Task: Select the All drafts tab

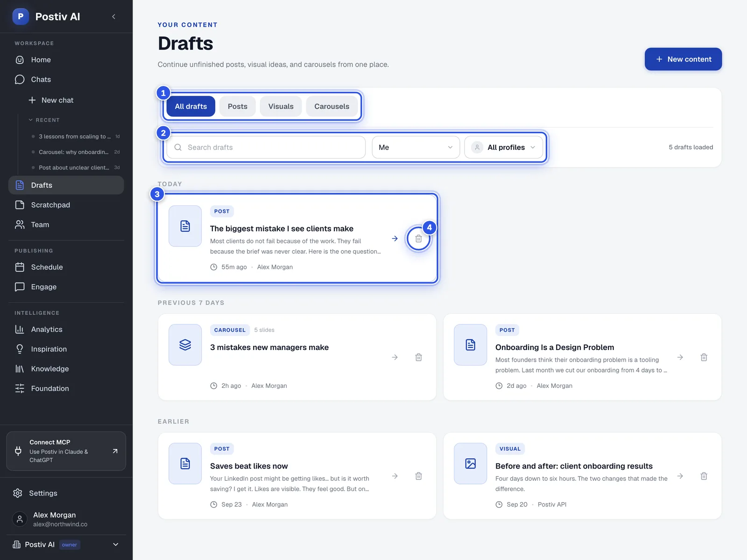Action: [x=191, y=106]
